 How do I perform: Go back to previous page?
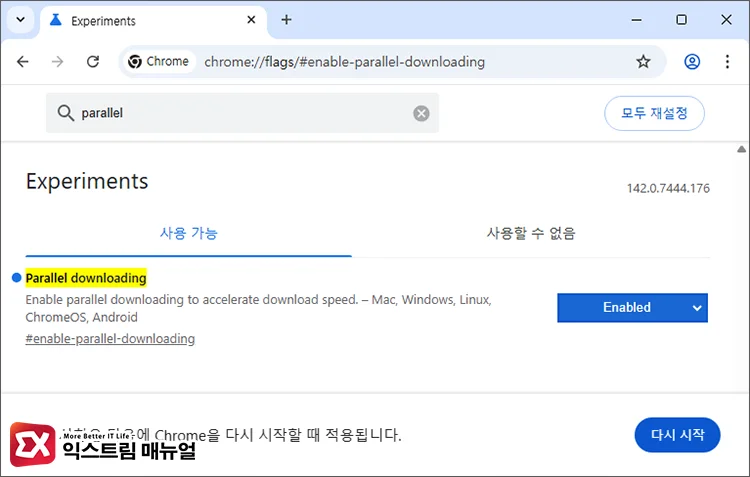pos(22,62)
